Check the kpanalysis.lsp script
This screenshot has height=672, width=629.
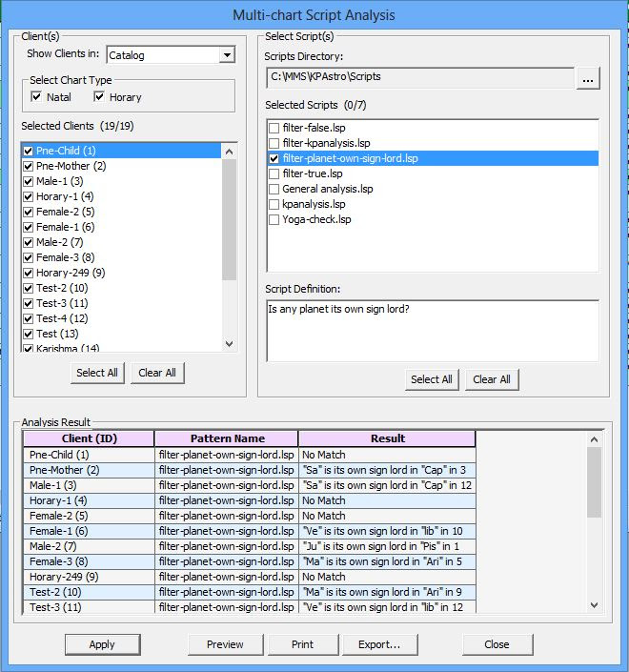point(274,204)
